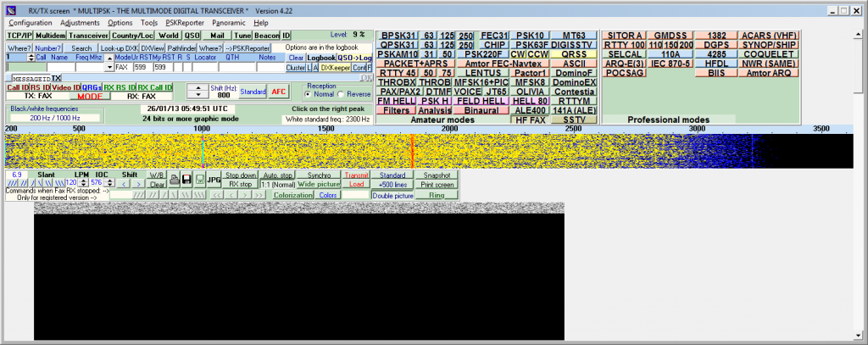Click the DXKeeper button

pyautogui.click(x=335, y=67)
